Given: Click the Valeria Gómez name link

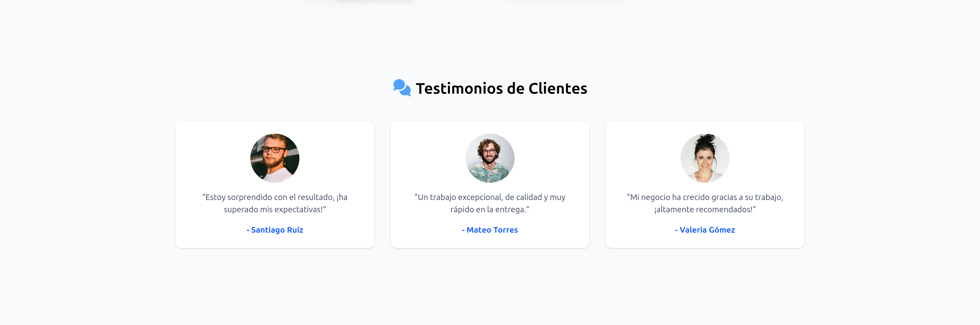Looking at the screenshot, I should pyautogui.click(x=705, y=230).
